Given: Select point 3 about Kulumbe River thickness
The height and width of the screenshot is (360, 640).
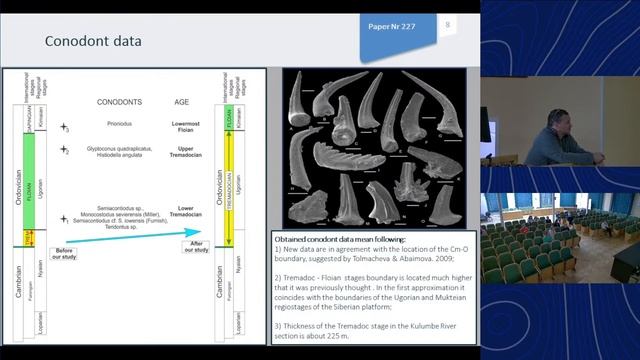Looking at the screenshot, I should (365, 331).
